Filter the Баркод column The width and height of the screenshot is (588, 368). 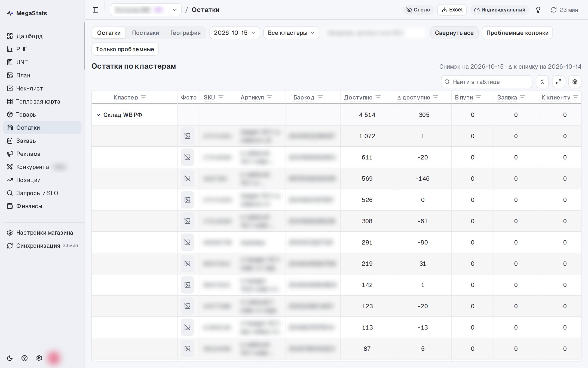tap(320, 97)
